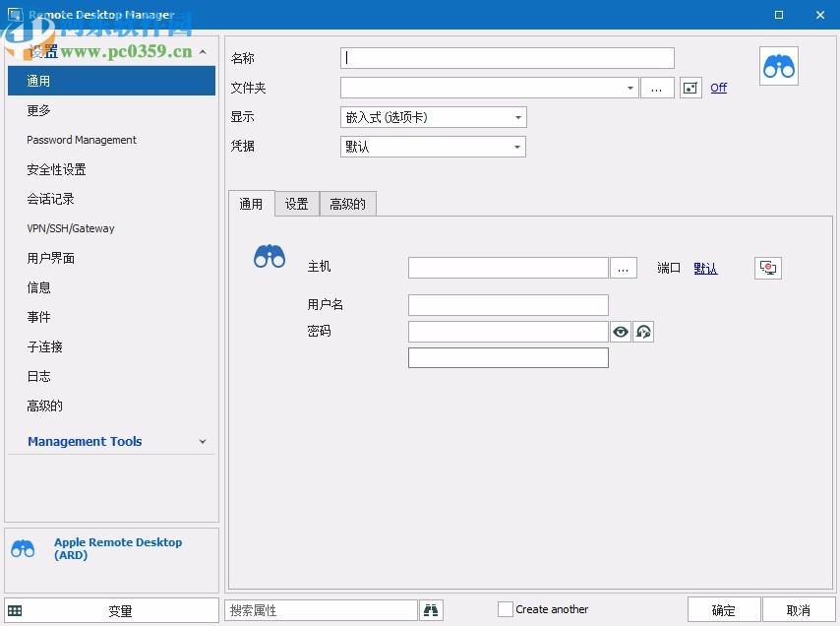The image size is (840, 626).
Task: Click the password history rollback icon
Action: 643,332
